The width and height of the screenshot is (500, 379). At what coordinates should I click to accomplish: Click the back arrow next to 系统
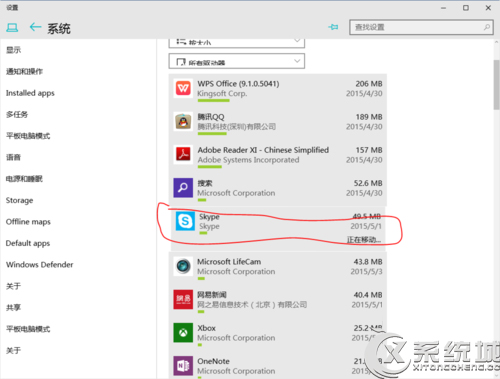[x=35, y=27]
